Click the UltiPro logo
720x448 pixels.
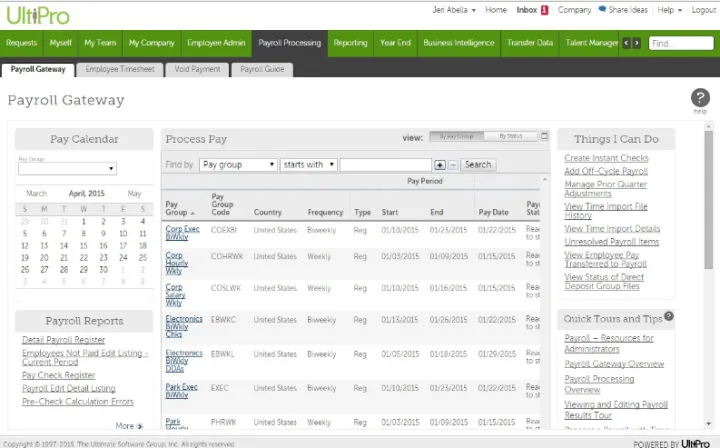pos(38,16)
